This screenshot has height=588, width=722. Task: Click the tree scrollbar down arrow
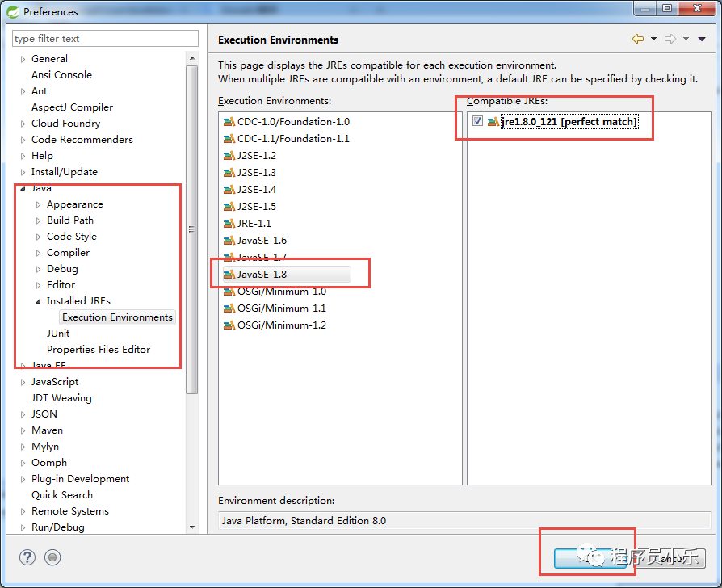point(192,527)
